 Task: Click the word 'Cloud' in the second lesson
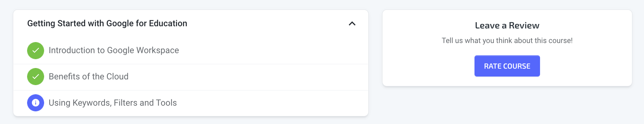click(x=117, y=77)
